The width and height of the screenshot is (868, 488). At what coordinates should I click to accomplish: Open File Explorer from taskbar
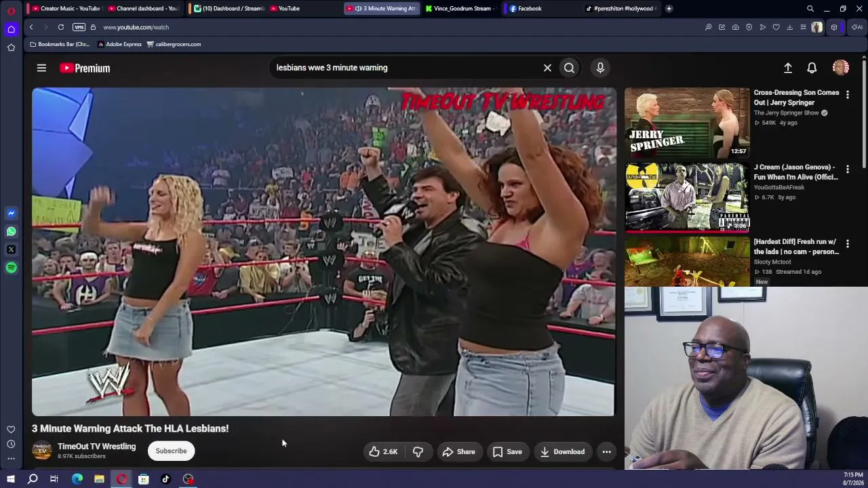pyautogui.click(x=99, y=479)
